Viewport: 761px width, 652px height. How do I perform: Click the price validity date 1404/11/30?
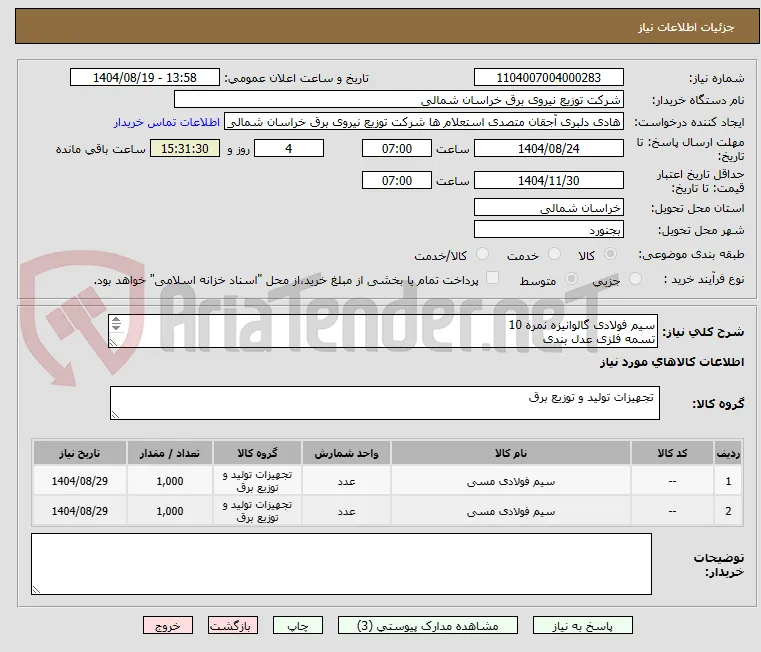tap(548, 181)
